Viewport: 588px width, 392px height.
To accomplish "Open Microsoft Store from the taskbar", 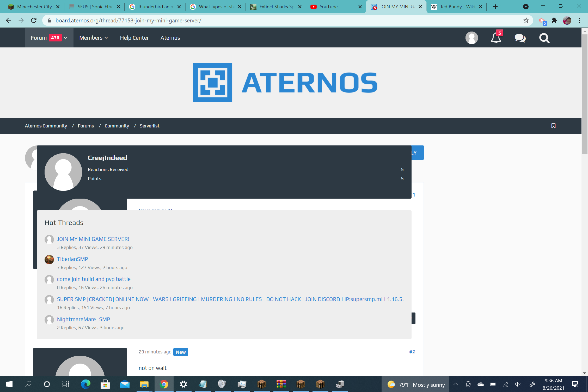I will [x=105, y=384].
